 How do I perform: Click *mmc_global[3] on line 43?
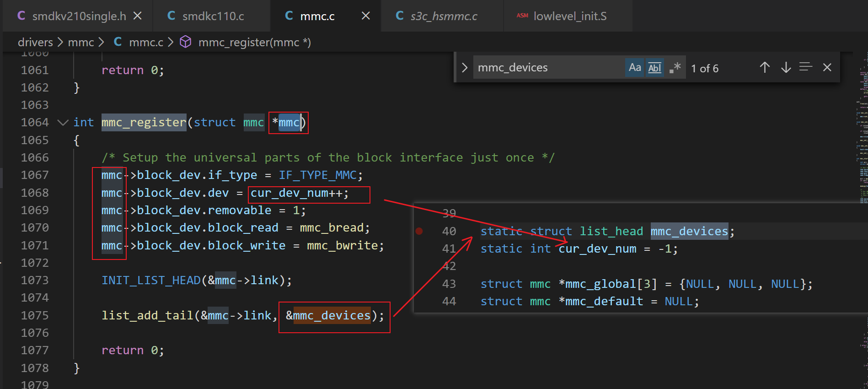coord(607,284)
